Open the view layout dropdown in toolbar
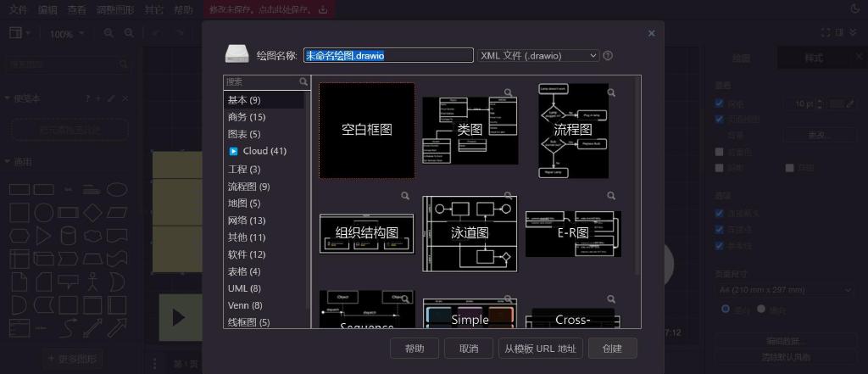Image resolution: width=868 pixels, height=374 pixels. tap(20, 33)
